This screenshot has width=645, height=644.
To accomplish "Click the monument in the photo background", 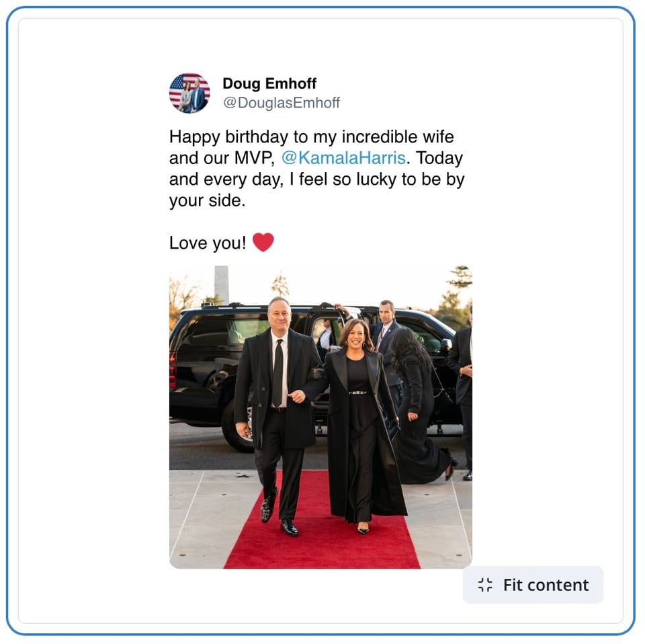I will (x=221, y=285).
